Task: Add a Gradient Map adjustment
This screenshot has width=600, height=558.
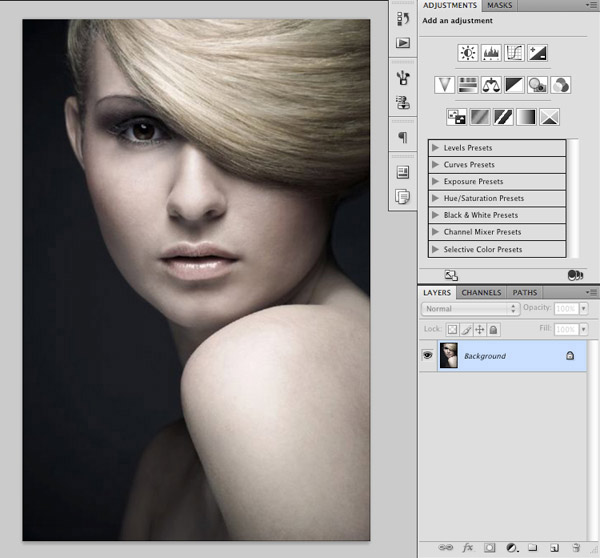Action: (x=526, y=117)
